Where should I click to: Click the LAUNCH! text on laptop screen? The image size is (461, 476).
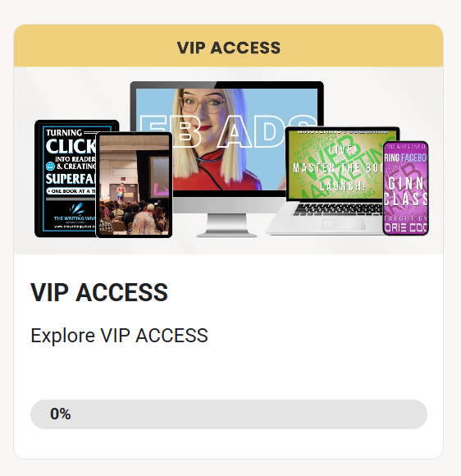(x=343, y=186)
